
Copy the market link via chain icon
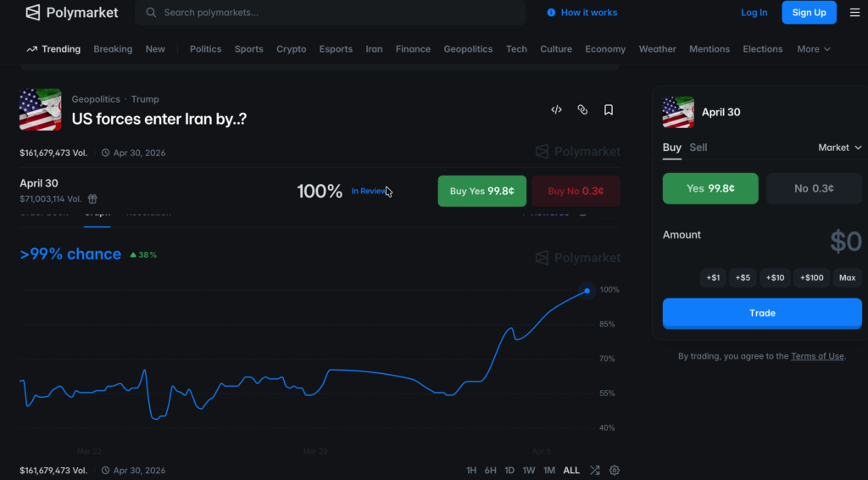[582, 109]
